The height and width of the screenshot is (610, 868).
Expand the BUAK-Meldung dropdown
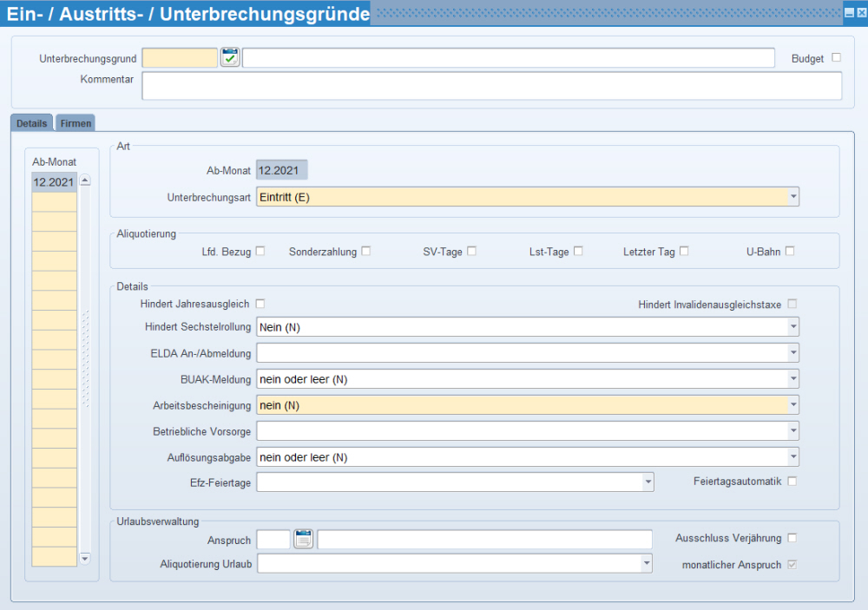[794, 379]
